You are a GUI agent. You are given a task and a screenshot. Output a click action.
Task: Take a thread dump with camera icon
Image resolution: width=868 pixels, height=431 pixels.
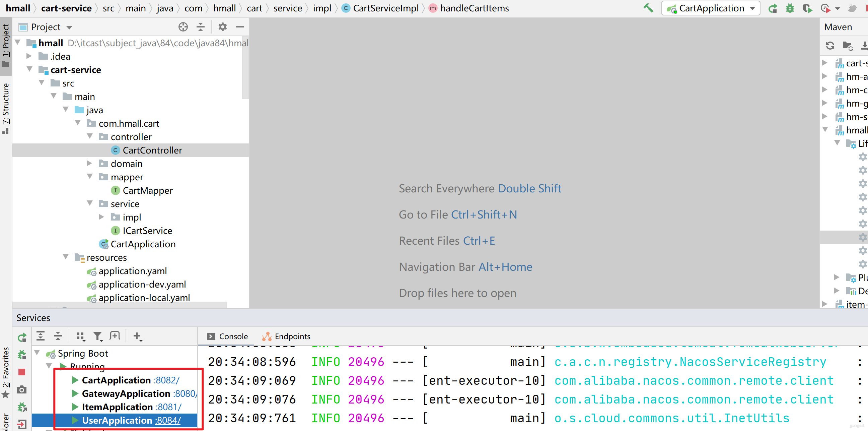point(22,390)
